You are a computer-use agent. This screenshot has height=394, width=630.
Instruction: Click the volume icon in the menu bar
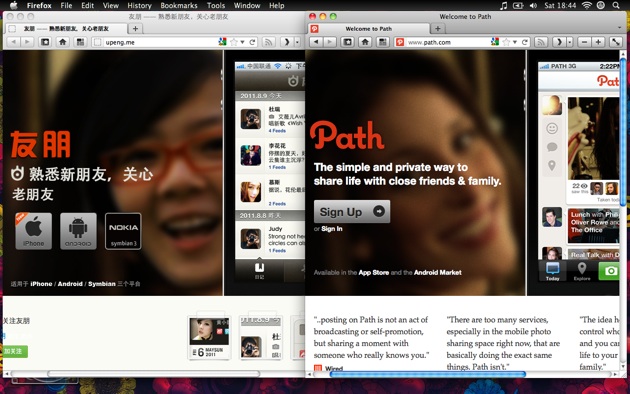tap(533, 5)
